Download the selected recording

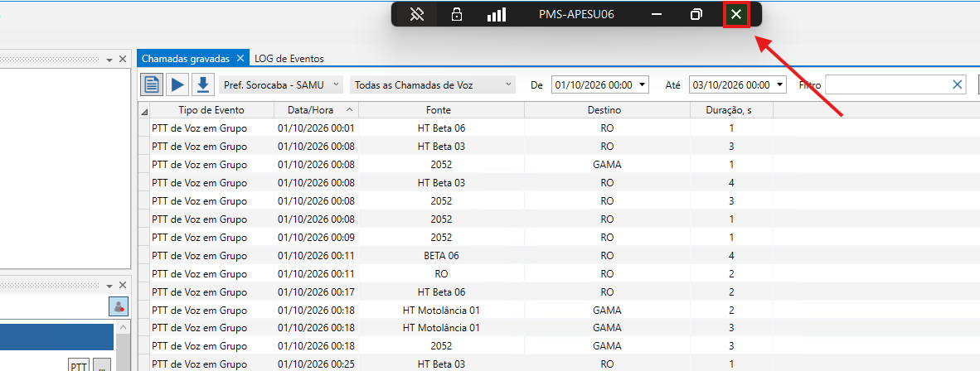[202, 84]
